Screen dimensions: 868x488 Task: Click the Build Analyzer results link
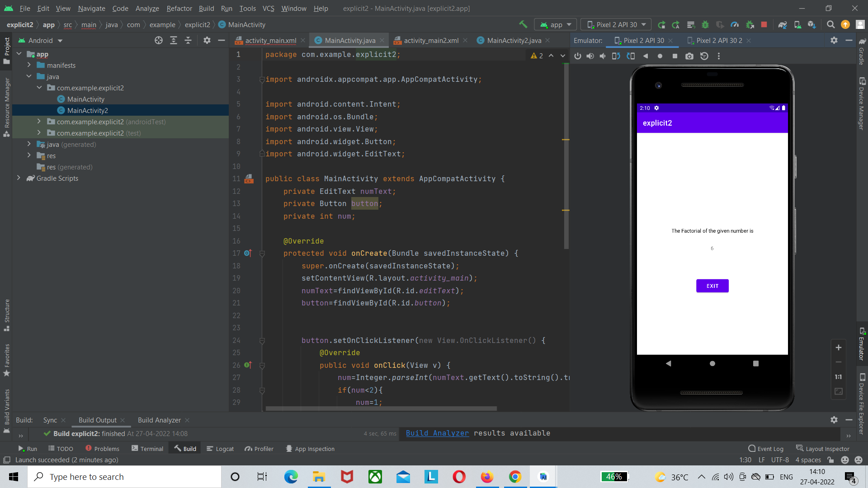437,433
